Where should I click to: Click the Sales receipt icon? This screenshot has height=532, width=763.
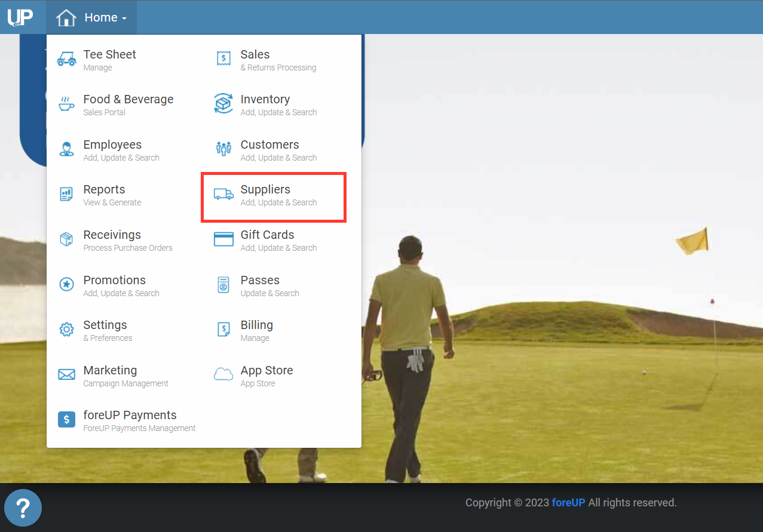click(x=223, y=59)
